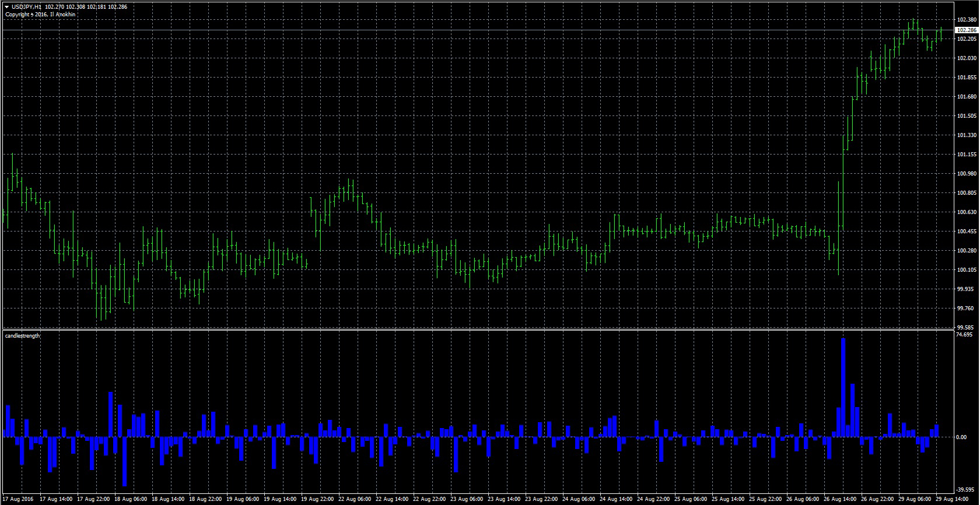Click the 25 Aug 06:00 time label
The image size is (980, 505).
[691, 499]
